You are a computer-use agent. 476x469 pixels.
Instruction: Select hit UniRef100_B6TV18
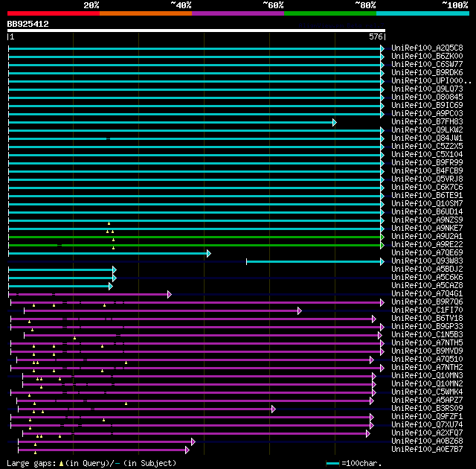(x=427, y=319)
